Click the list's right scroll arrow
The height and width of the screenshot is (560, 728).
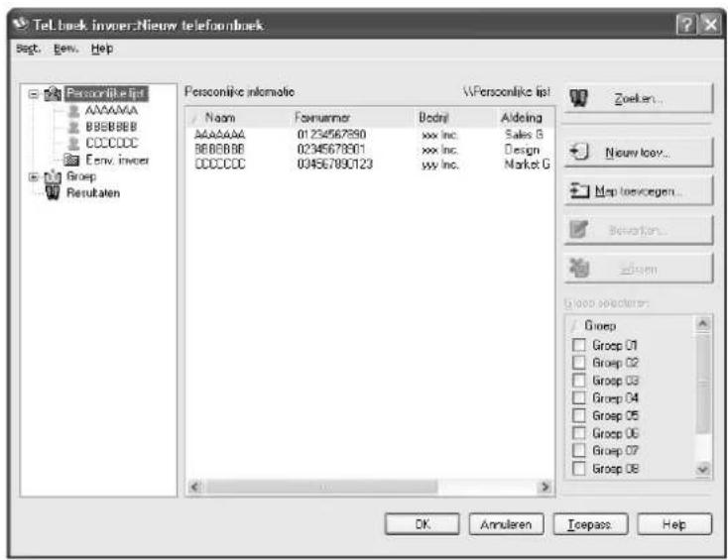(545, 487)
